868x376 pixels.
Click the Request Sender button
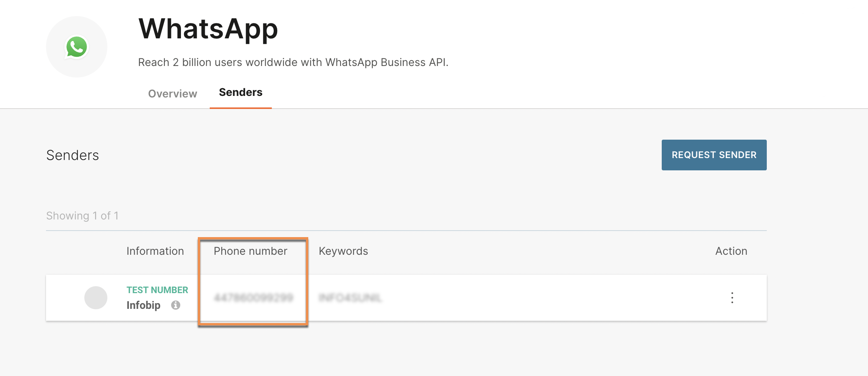click(714, 155)
